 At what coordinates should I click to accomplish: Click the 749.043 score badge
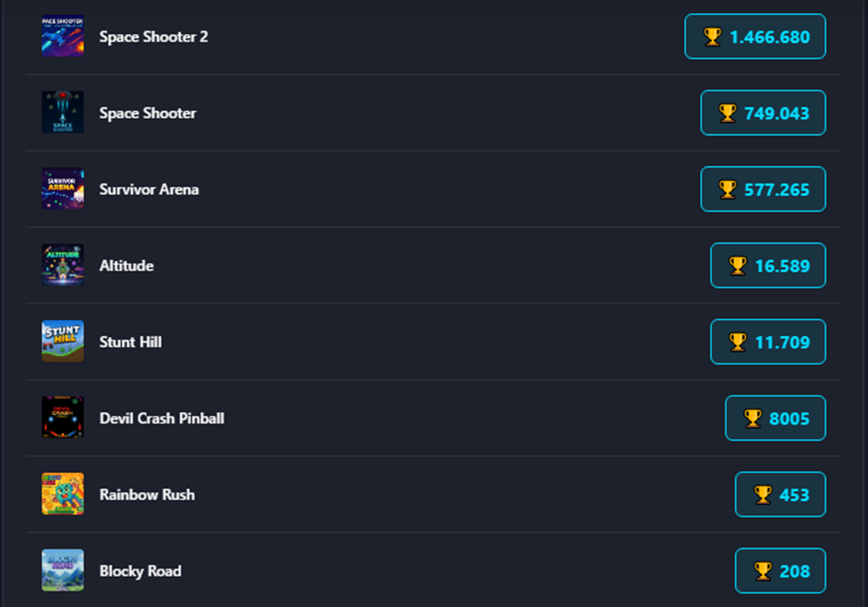coord(762,113)
